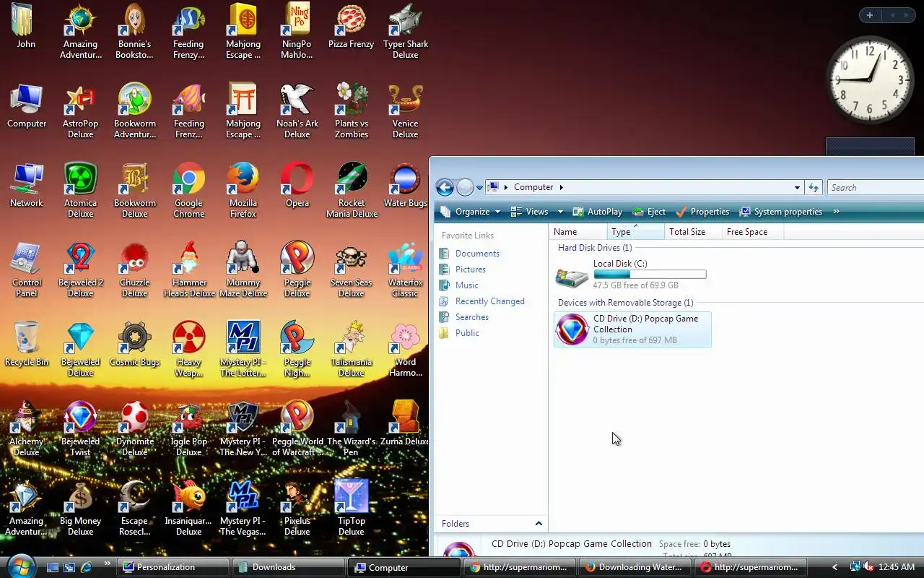Screen dimensions: 924x578
Task: Launch Heavy Weapon desktop shortcut
Action: pyautogui.click(x=188, y=348)
